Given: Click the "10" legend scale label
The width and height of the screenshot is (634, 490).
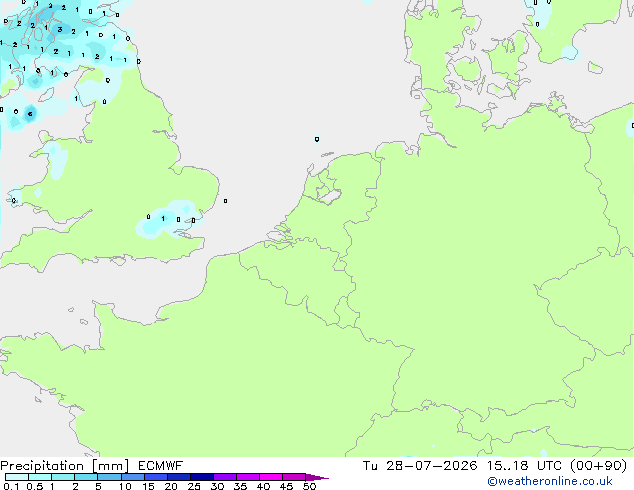Looking at the screenshot, I should 125,486.
